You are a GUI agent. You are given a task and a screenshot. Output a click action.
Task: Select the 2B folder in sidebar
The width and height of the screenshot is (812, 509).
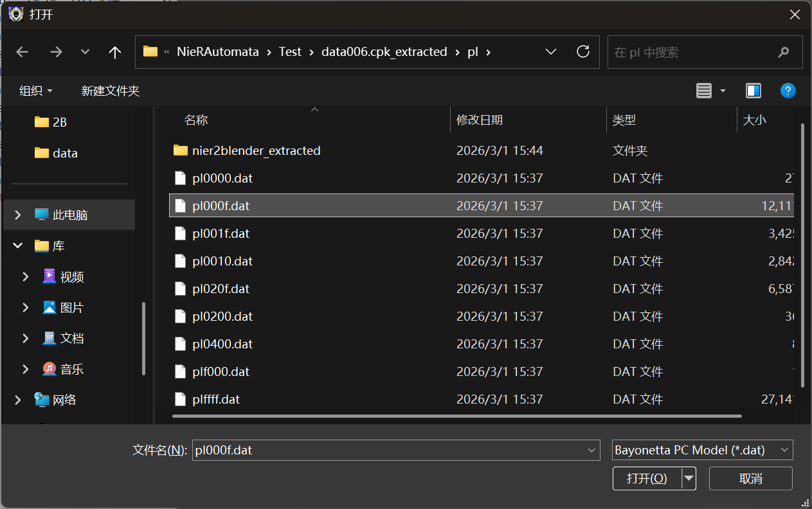59,122
